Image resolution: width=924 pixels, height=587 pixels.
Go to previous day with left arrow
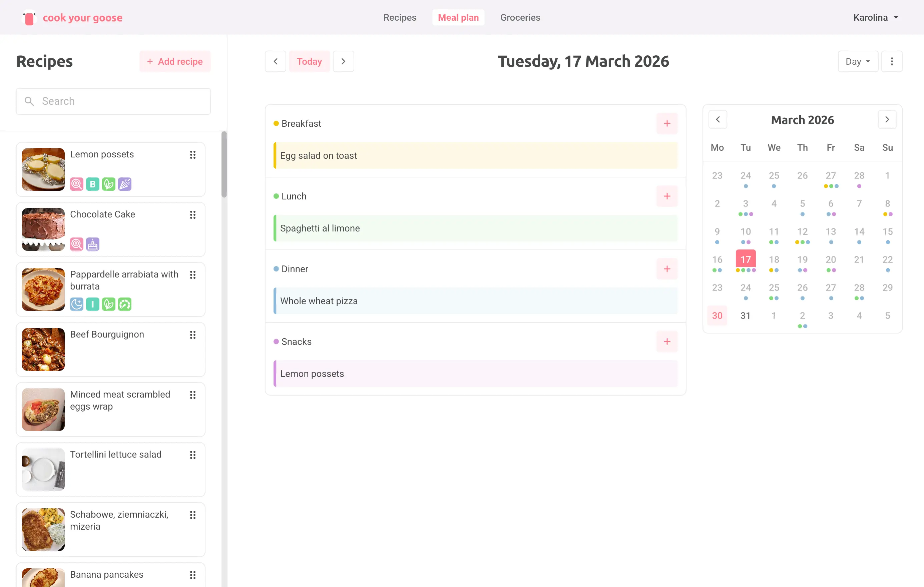(x=276, y=61)
